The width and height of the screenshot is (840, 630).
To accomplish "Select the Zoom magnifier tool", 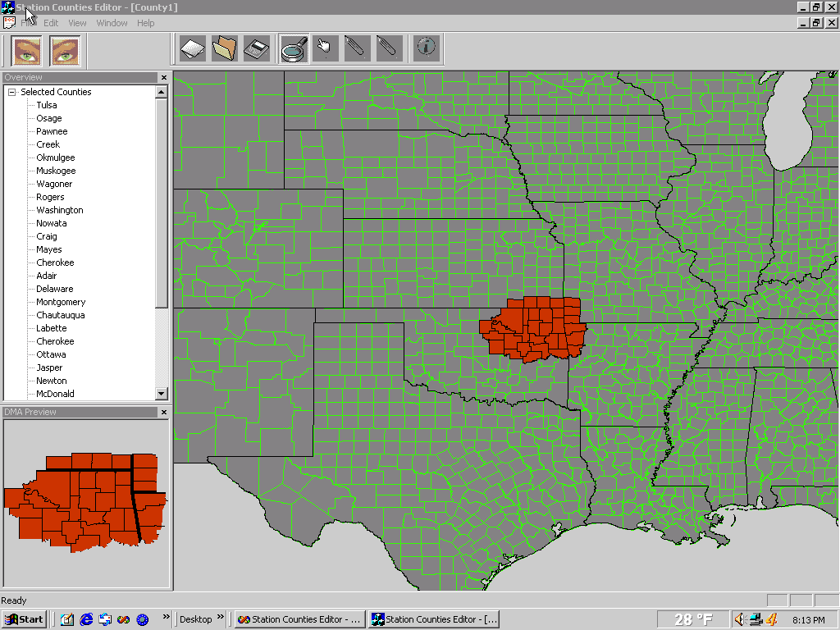I will tap(293, 48).
